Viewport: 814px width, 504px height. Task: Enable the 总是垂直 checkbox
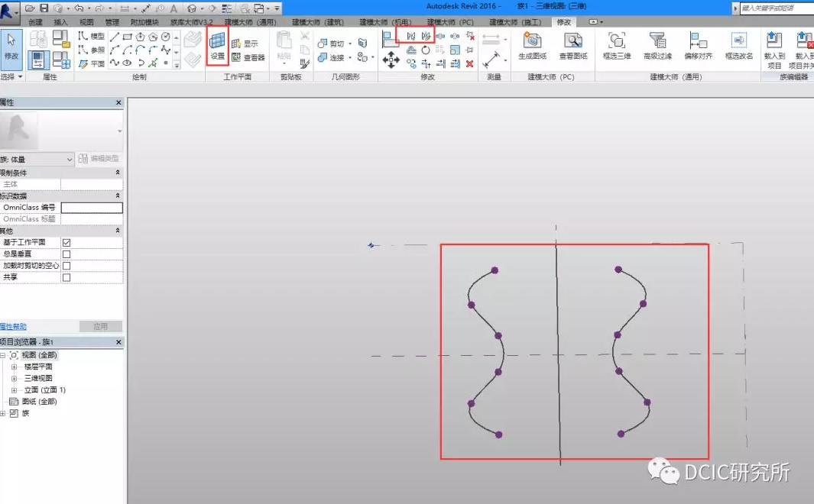[66, 254]
